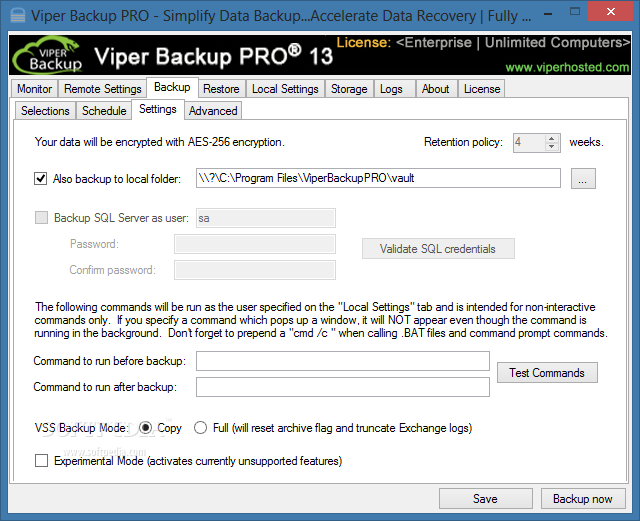Open the Remote Settings tab
The width and height of the screenshot is (640, 521).
click(102, 89)
